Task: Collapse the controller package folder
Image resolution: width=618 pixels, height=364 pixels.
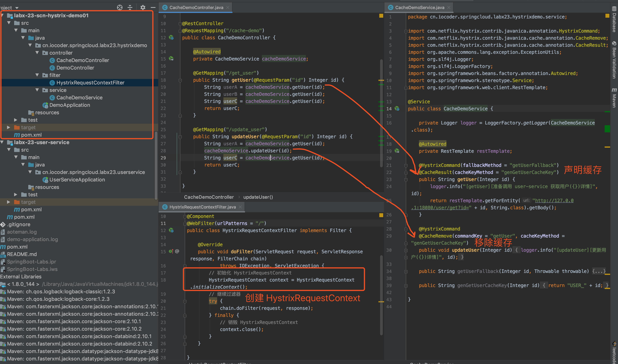Action: pyautogui.click(x=37, y=53)
